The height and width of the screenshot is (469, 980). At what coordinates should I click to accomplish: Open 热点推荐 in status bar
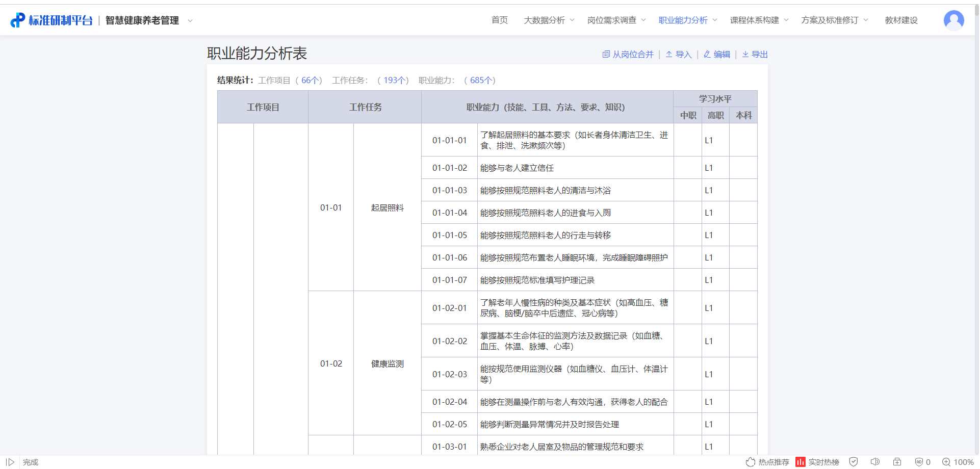tap(767, 462)
